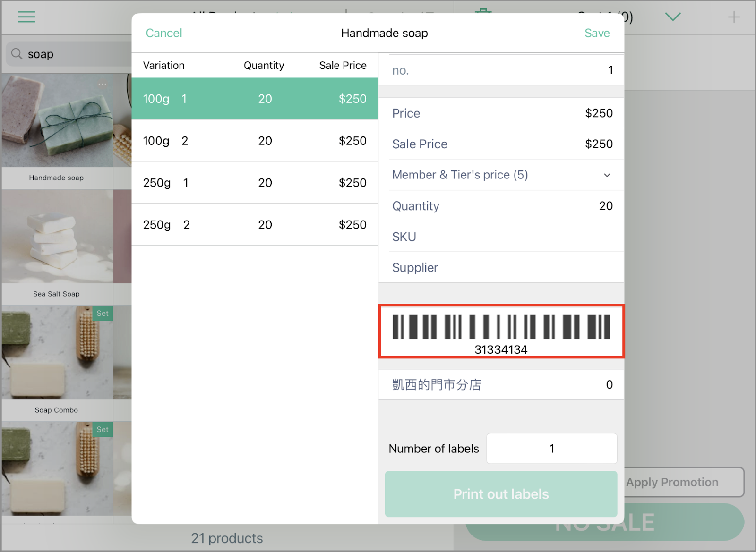Select variation 250g 1 row

(255, 183)
